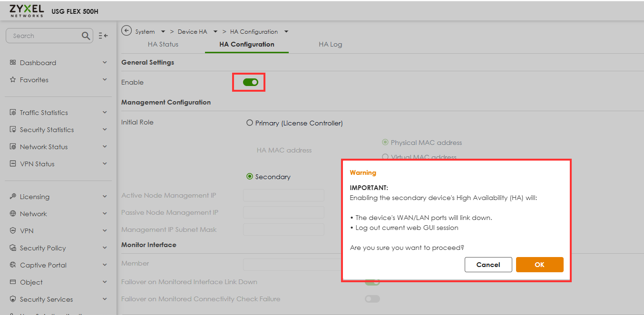Expand the Captive Portal section

[x=105, y=265]
